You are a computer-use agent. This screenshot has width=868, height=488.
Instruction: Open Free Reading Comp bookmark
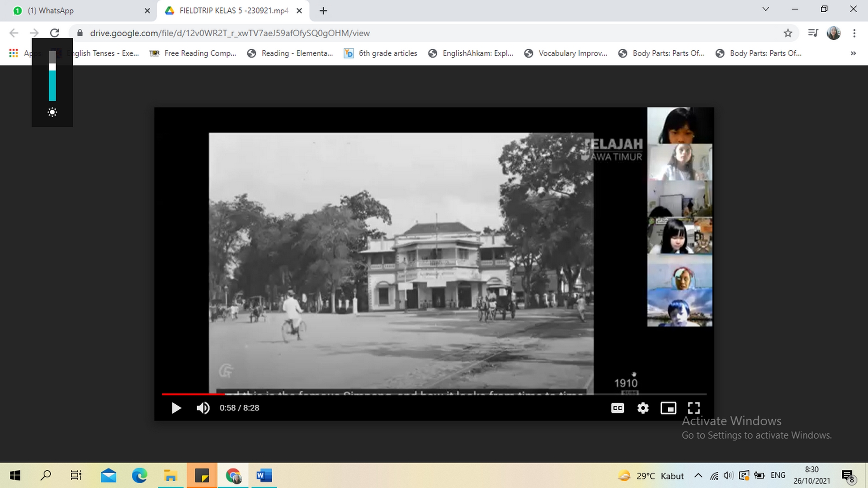point(193,53)
